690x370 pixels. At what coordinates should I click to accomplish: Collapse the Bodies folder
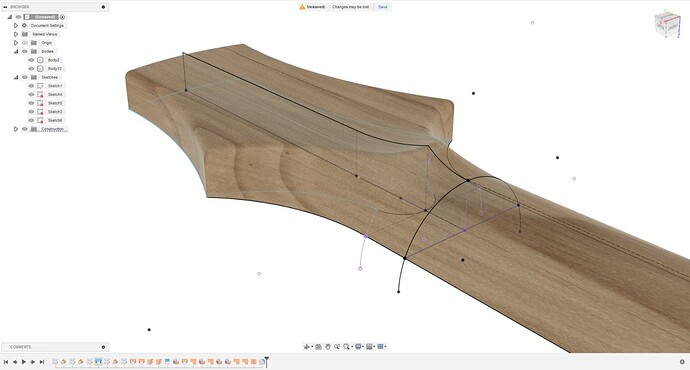(16, 51)
